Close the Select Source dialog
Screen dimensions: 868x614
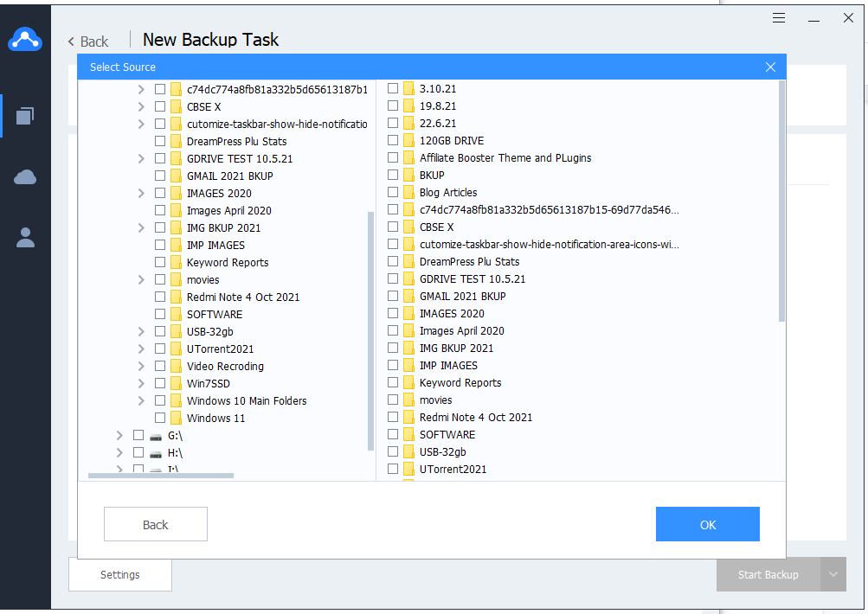click(770, 67)
